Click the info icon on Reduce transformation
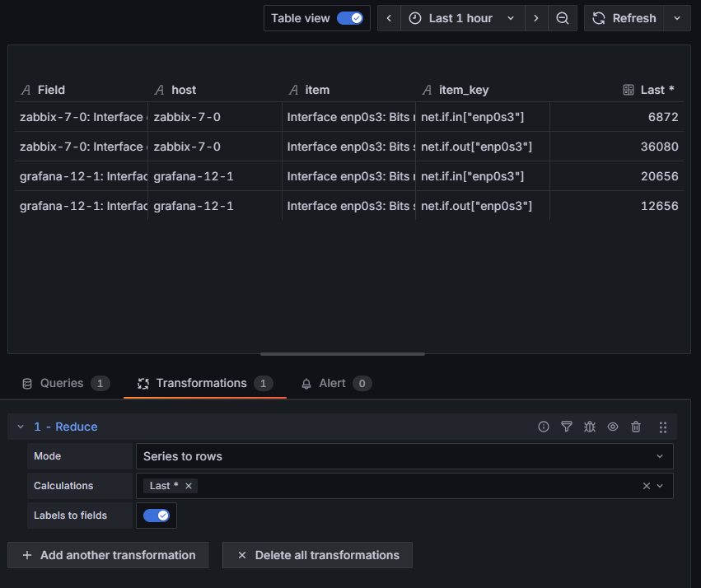The height and width of the screenshot is (588, 701). [x=544, y=427]
